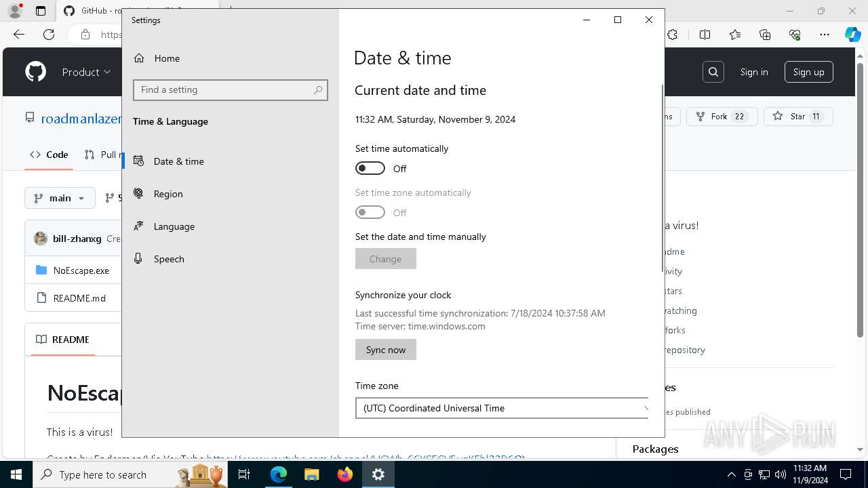Click the Edge back arrow
868x488 pixels.
[x=19, y=35]
